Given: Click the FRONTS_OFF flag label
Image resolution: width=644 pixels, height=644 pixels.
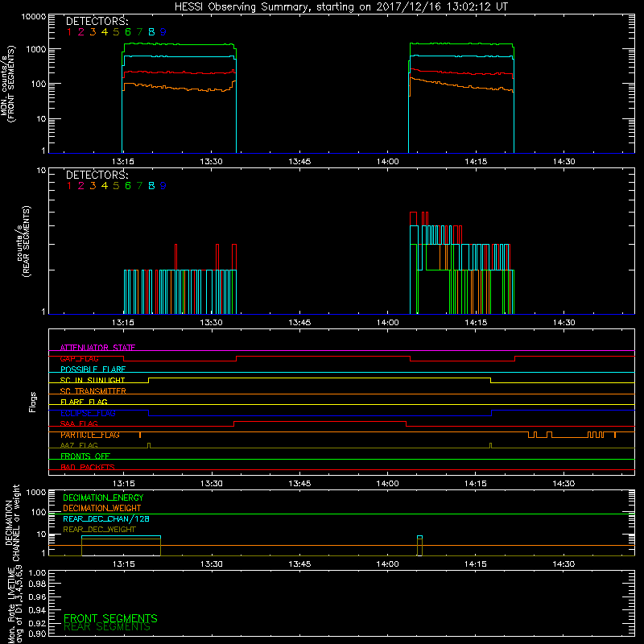Looking at the screenshot, I should click(x=85, y=456).
